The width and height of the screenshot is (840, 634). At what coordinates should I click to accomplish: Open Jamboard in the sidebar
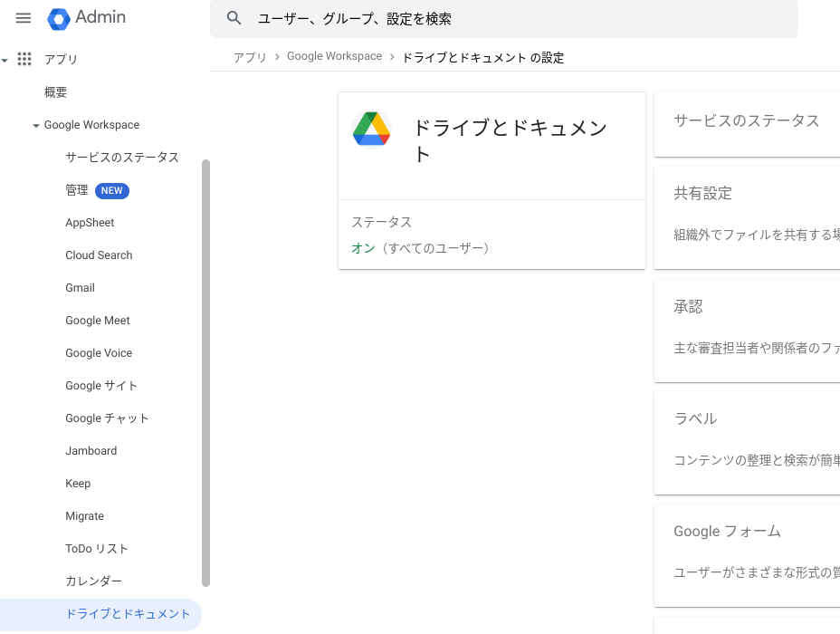(x=91, y=451)
